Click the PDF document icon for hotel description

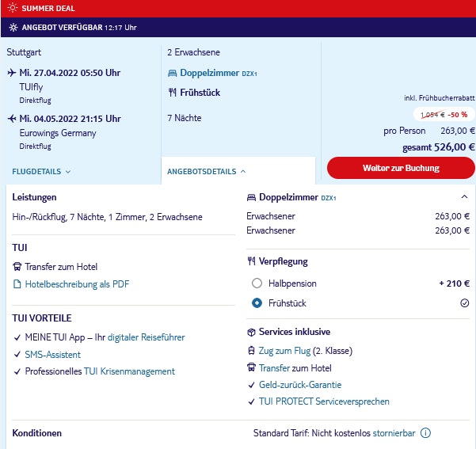coord(17,284)
